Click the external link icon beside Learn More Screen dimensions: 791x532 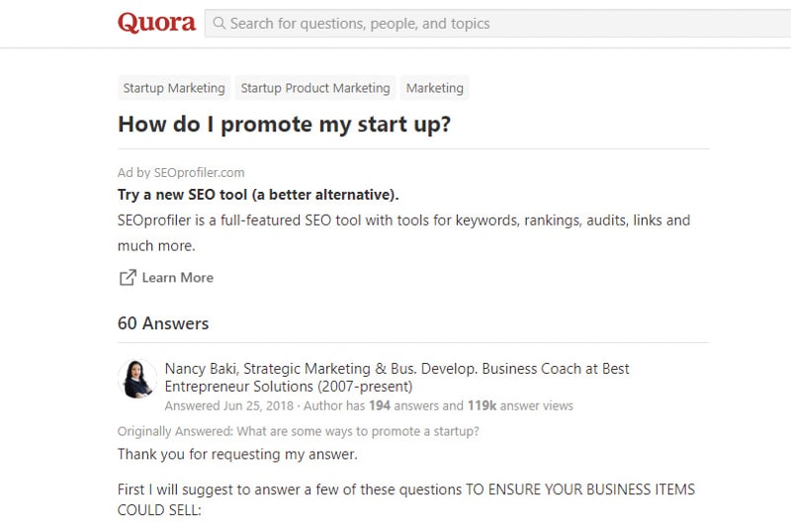tap(128, 277)
